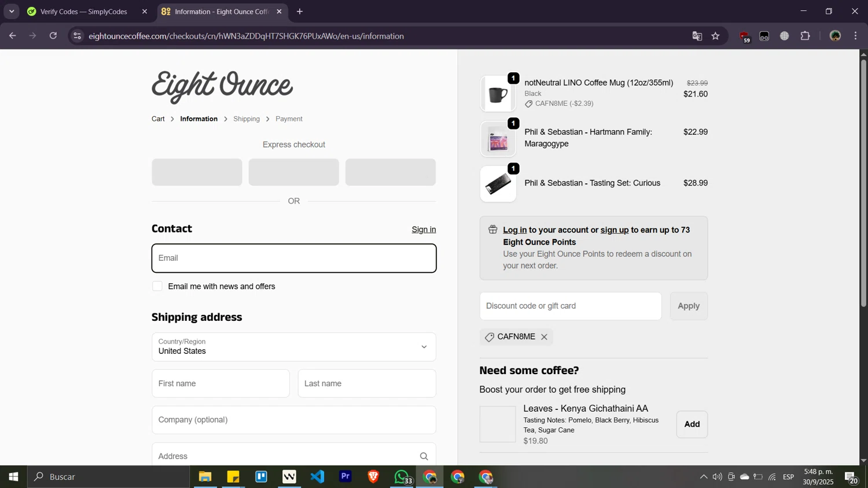Click the Log in link in rewards box
Screen dimensions: 868x488
pos(514,230)
